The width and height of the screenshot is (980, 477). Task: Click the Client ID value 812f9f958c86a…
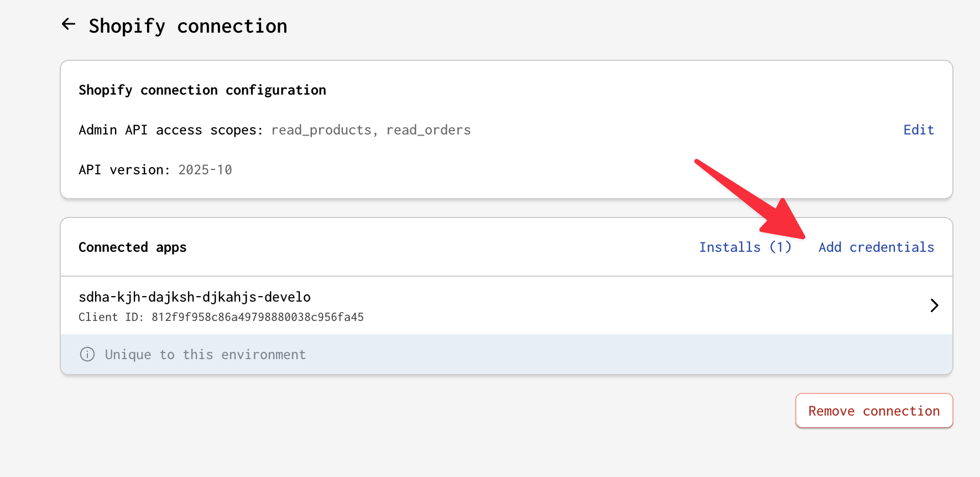[258, 317]
